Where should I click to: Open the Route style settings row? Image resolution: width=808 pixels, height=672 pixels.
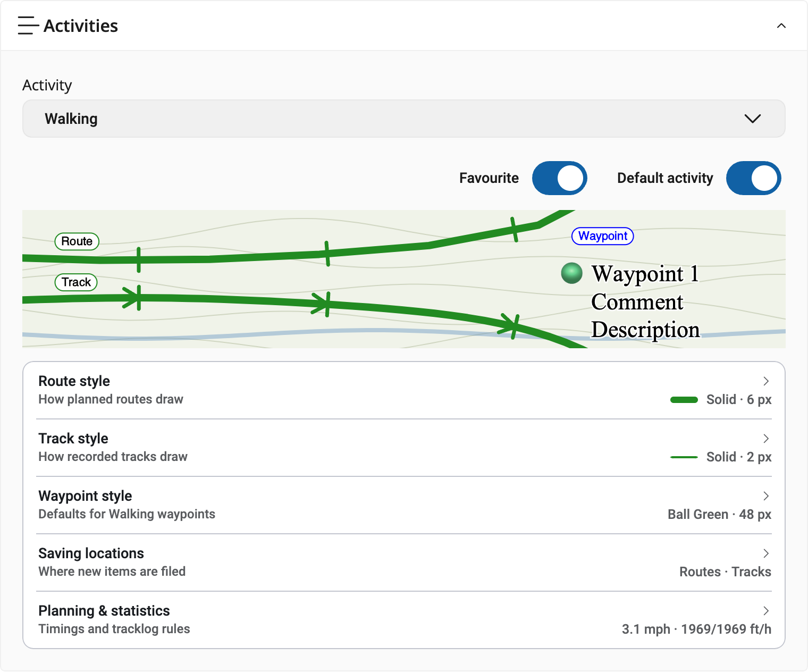[403, 390]
